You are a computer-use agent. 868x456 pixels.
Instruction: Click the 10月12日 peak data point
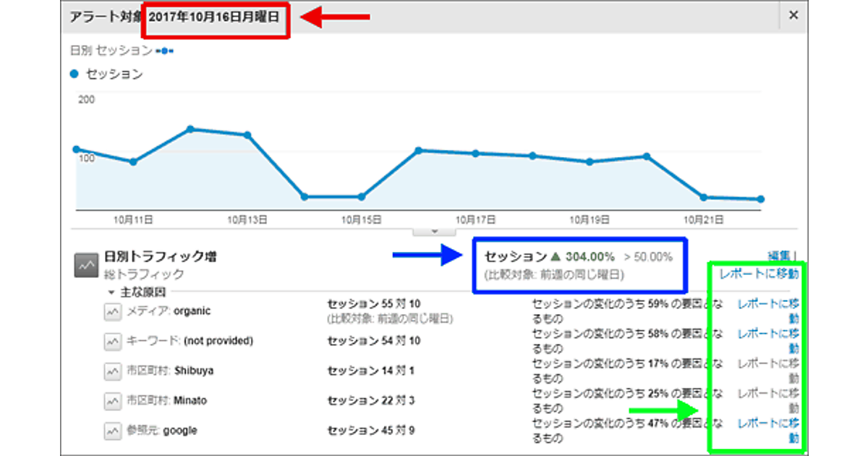(190, 129)
